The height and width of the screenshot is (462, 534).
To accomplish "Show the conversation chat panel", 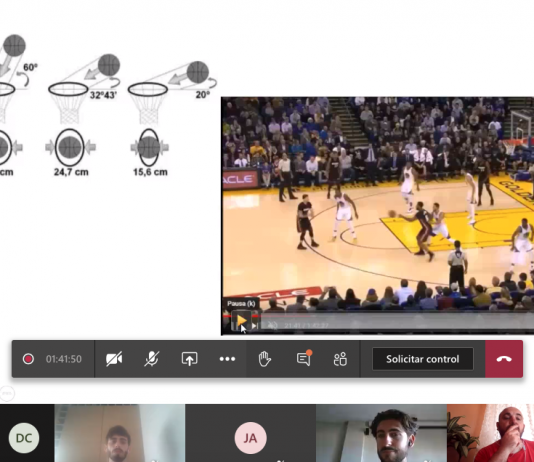I will [x=303, y=358].
